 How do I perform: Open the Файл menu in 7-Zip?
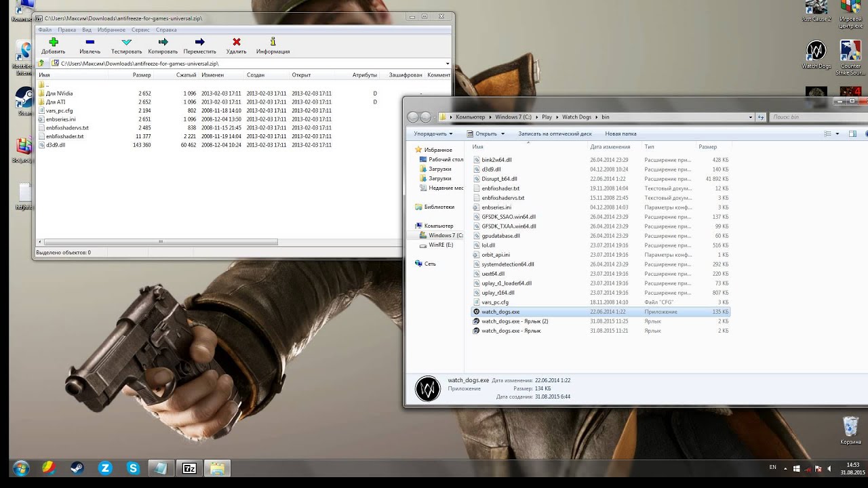[45, 30]
